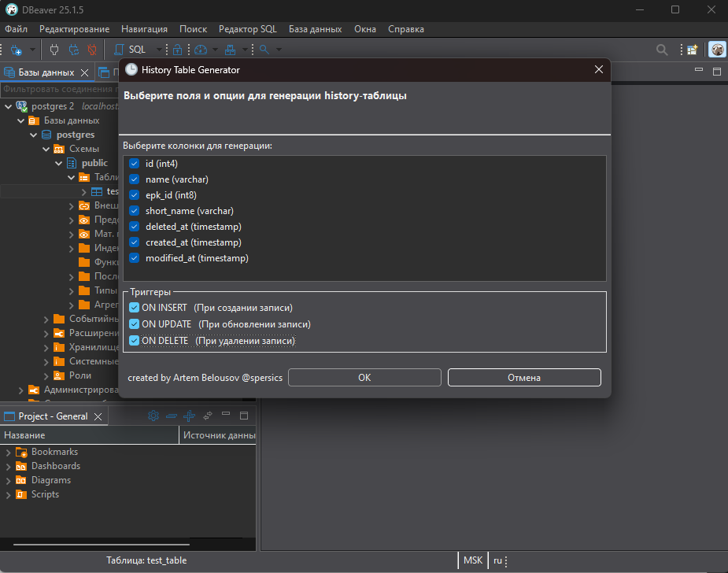Open the new connection dropdown arrow
The image size is (728, 573).
coord(32,50)
